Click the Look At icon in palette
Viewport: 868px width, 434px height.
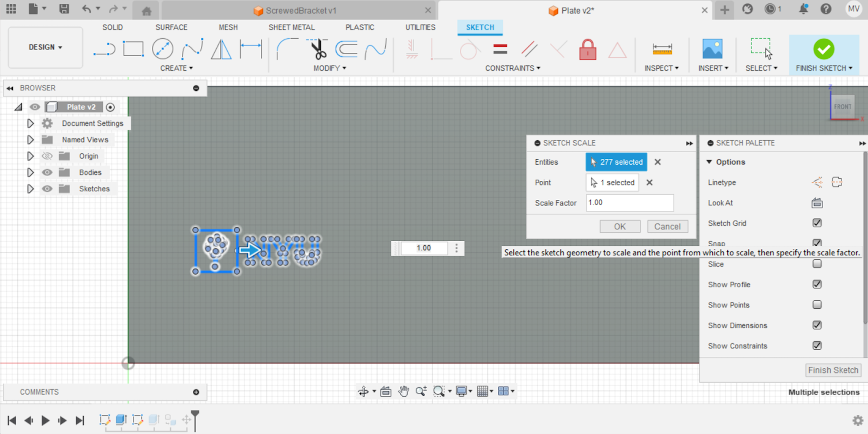click(817, 203)
